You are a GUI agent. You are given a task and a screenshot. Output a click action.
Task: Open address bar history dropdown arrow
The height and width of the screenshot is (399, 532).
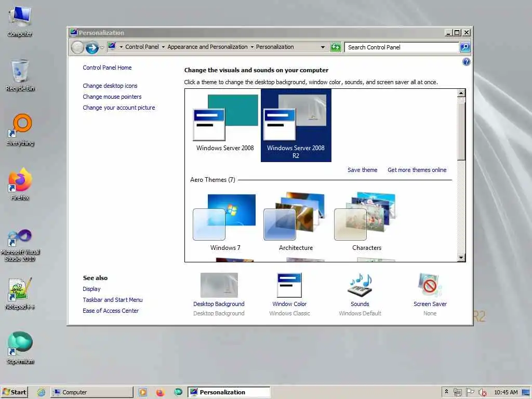[323, 47]
